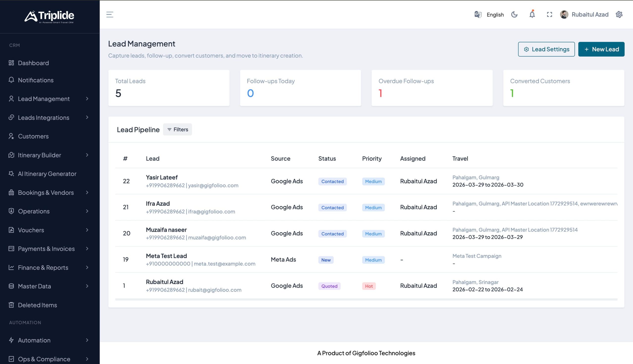Open the settings gear in header
Viewport: 633px width, 364px height.
click(x=619, y=15)
